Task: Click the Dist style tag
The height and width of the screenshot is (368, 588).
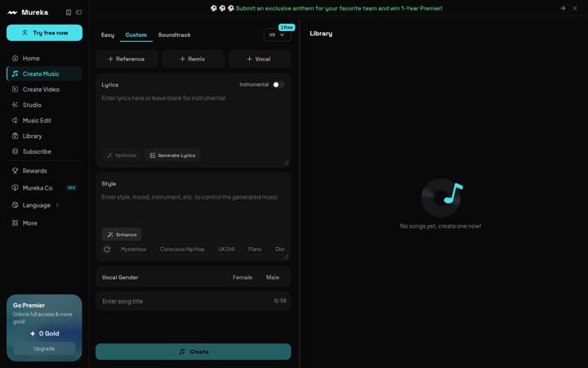Action: pos(280,249)
